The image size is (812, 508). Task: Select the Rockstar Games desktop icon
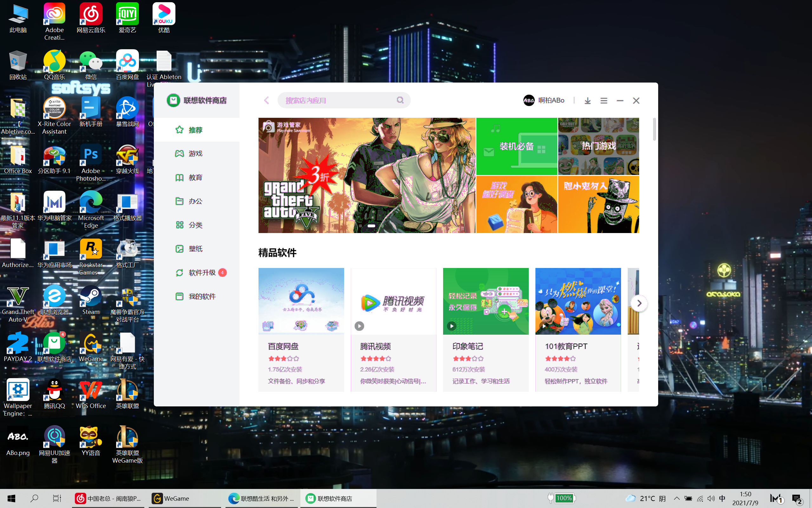point(91,257)
